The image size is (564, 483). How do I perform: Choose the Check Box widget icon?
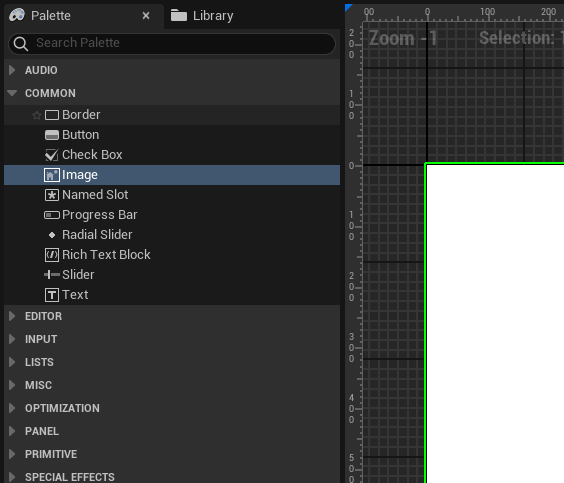tap(52, 155)
